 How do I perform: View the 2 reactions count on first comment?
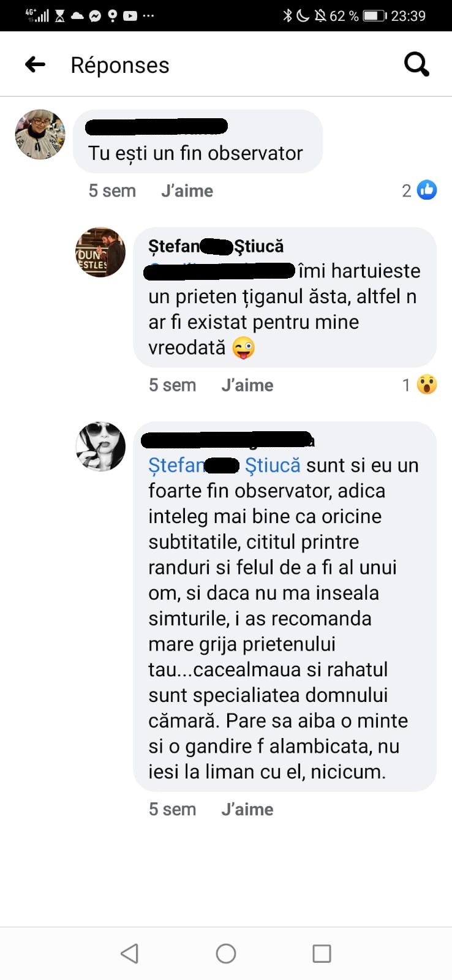[407, 190]
